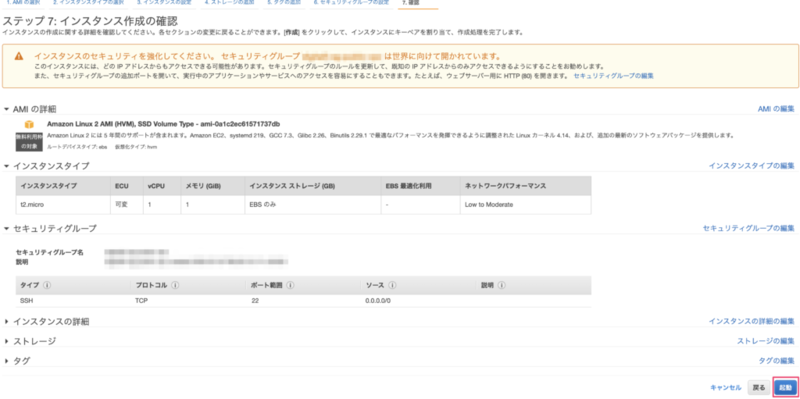Select Amazon Linux 2 AMI title text
The image size is (800, 399).
pos(163,124)
